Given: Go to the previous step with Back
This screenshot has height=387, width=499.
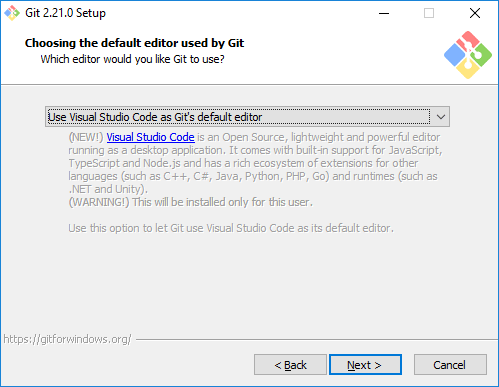Looking at the screenshot, I should (x=290, y=365).
